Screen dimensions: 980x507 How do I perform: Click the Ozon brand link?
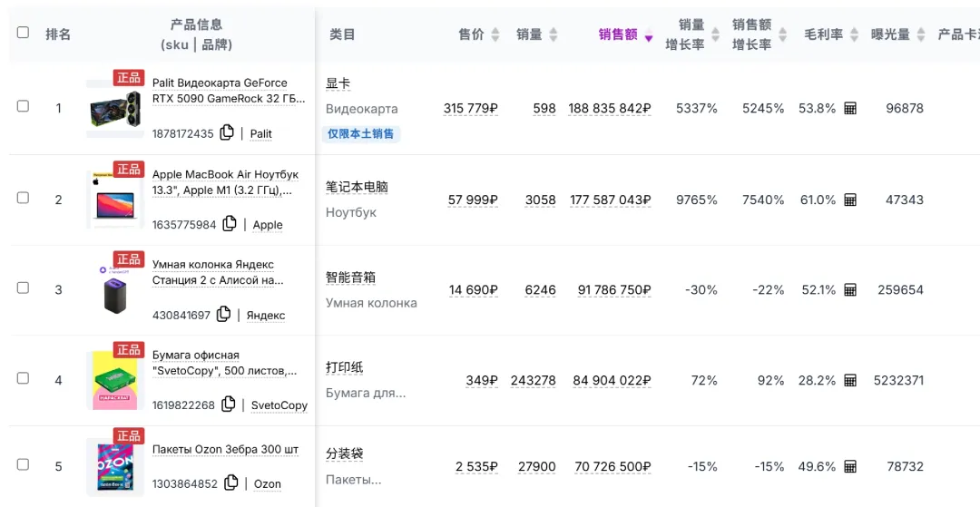coord(268,484)
